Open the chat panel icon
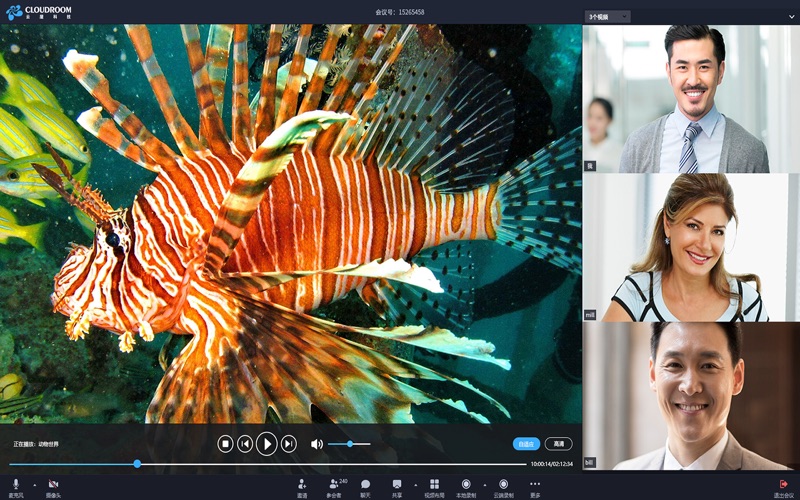The width and height of the screenshot is (800, 500). [x=365, y=485]
